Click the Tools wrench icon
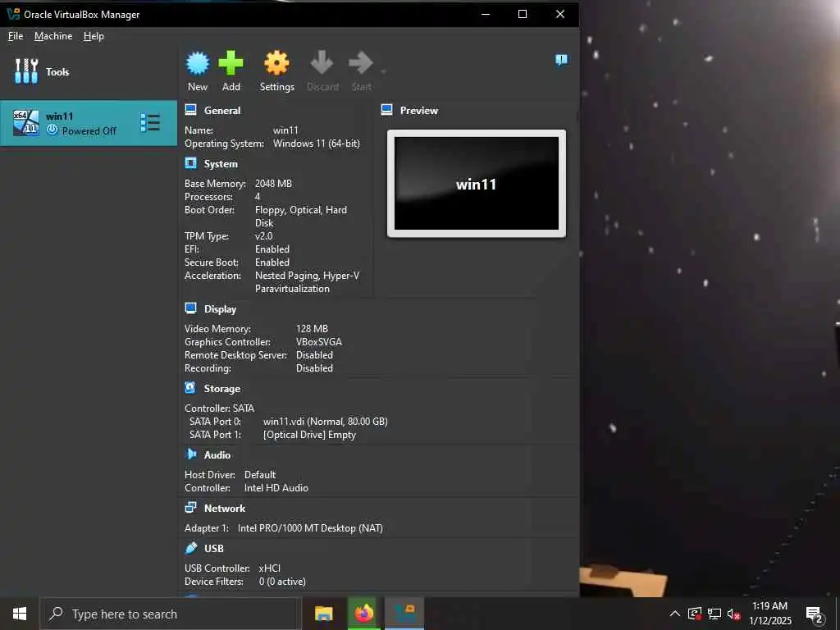Image resolution: width=840 pixels, height=630 pixels. pos(26,71)
